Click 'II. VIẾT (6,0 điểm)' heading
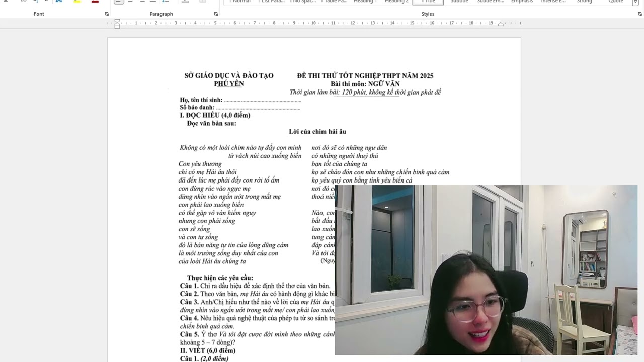This screenshot has height=362, width=644. coord(208,350)
